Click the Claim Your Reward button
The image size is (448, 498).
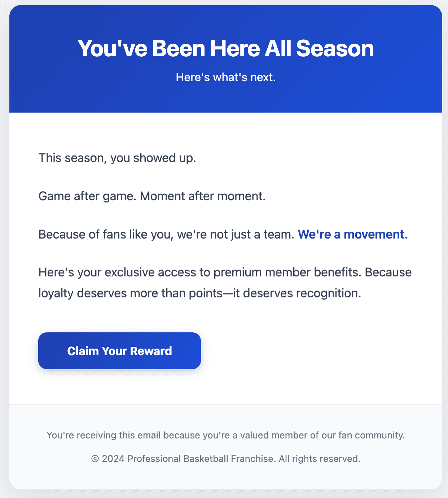tap(119, 351)
